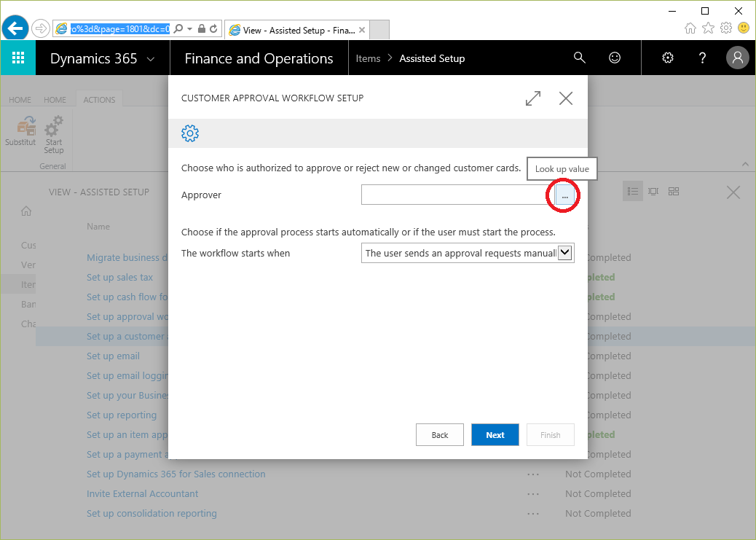Click the Assisted Setup breadcrumb

pyautogui.click(x=432, y=58)
